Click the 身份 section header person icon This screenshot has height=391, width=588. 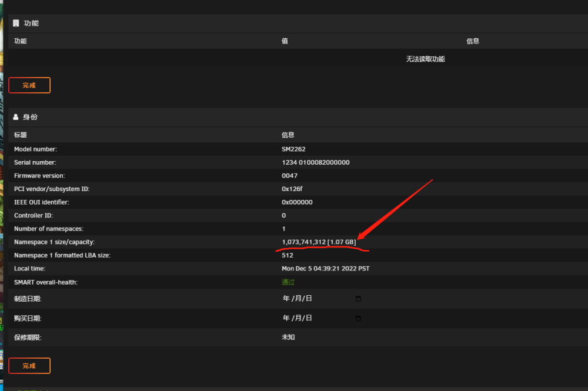click(16, 117)
